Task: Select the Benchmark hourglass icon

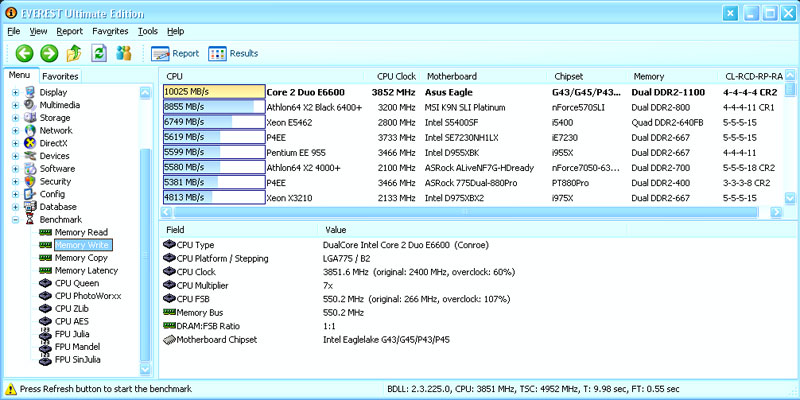Action: (30, 220)
